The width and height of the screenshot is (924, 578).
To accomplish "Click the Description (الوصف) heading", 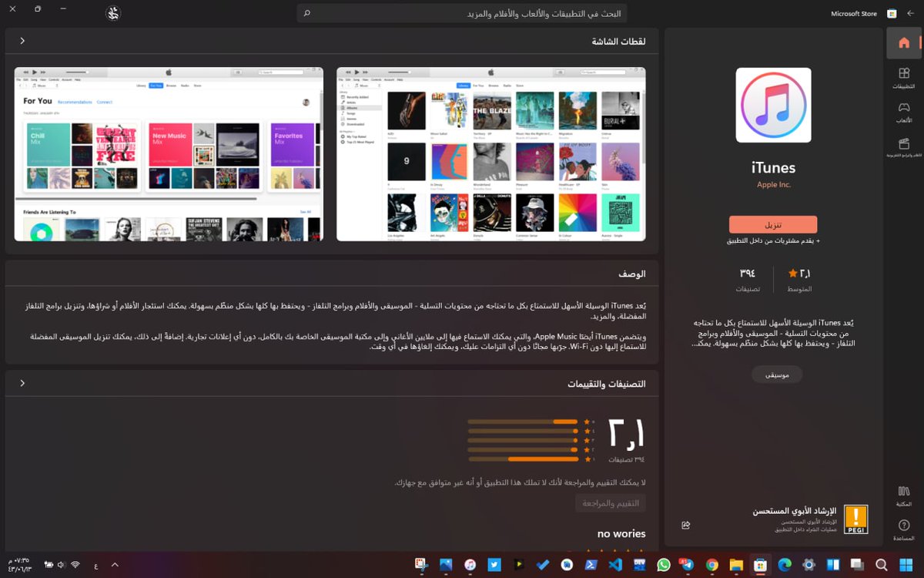I will coord(632,274).
